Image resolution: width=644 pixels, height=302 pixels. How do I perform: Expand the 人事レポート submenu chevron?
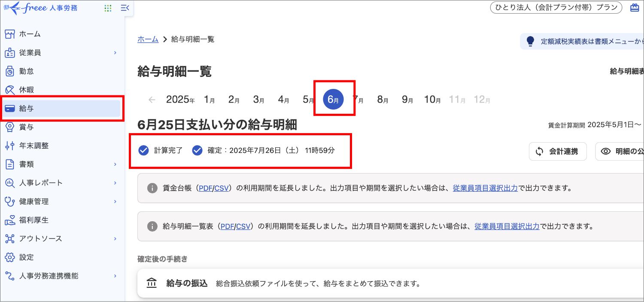(115, 183)
